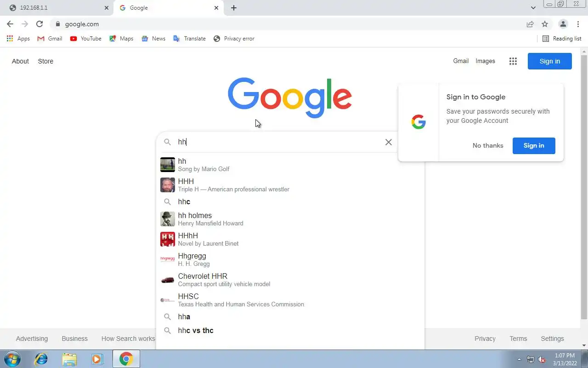Reload the page with the refresh icon

[40, 24]
